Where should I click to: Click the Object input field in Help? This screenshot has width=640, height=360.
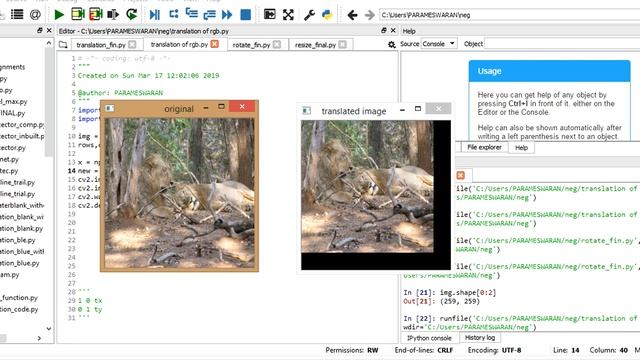click(562, 44)
